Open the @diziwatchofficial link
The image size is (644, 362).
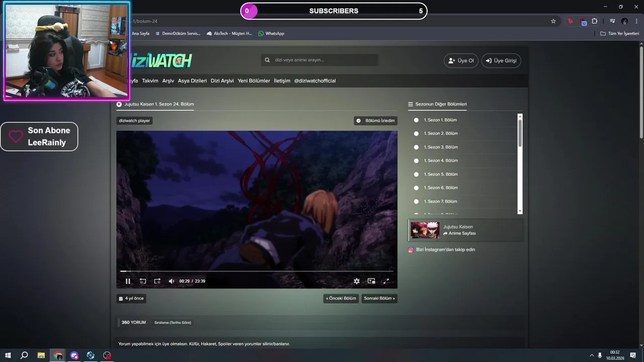click(x=315, y=81)
